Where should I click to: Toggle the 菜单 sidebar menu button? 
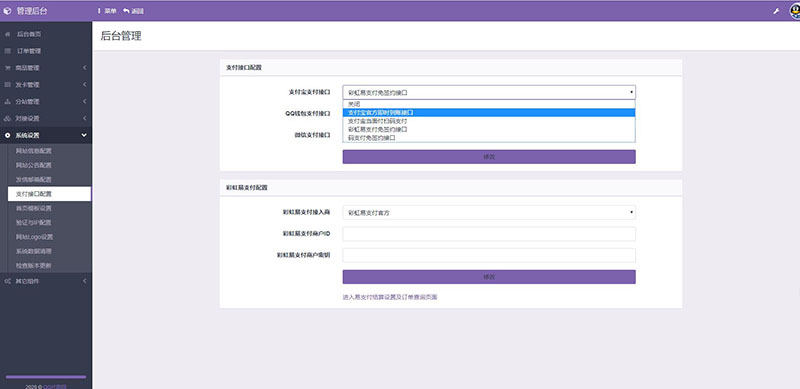(107, 11)
